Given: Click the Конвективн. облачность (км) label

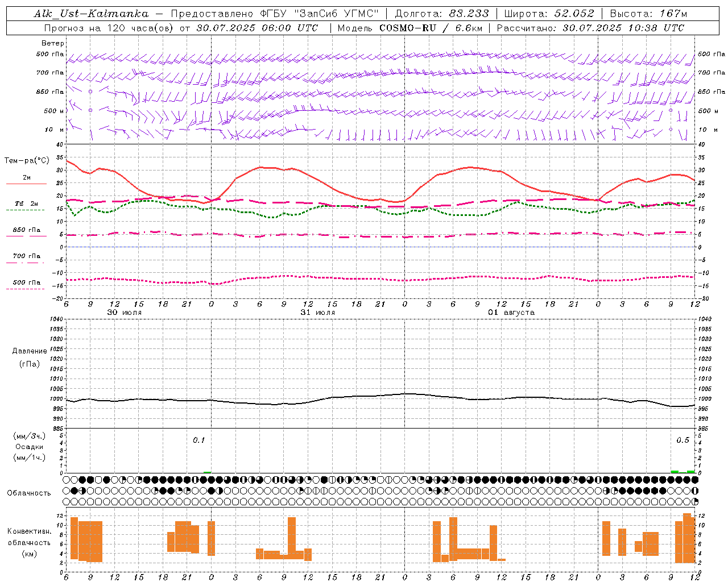Looking at the screenshot, I should (29, 542).
